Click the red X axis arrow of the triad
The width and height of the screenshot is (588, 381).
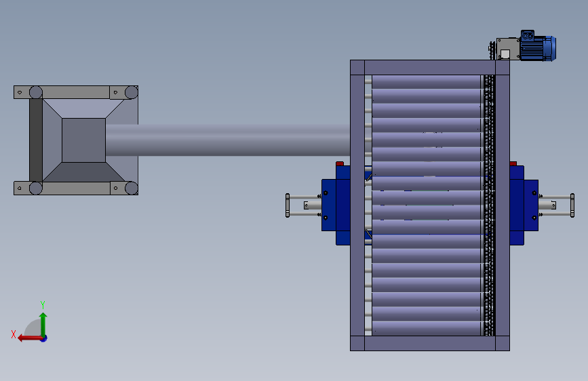[x=29, y=338]
